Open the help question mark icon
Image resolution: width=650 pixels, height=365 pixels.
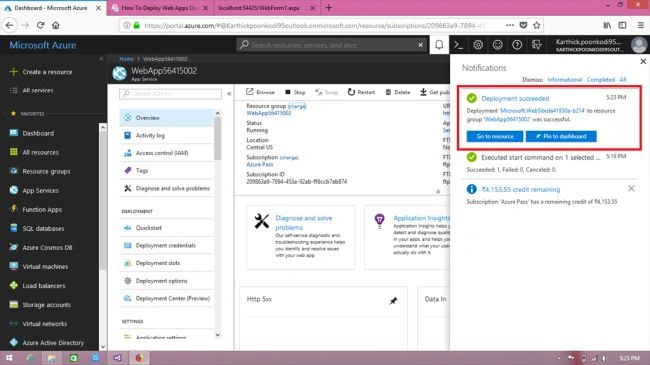[x=517, y=45]
